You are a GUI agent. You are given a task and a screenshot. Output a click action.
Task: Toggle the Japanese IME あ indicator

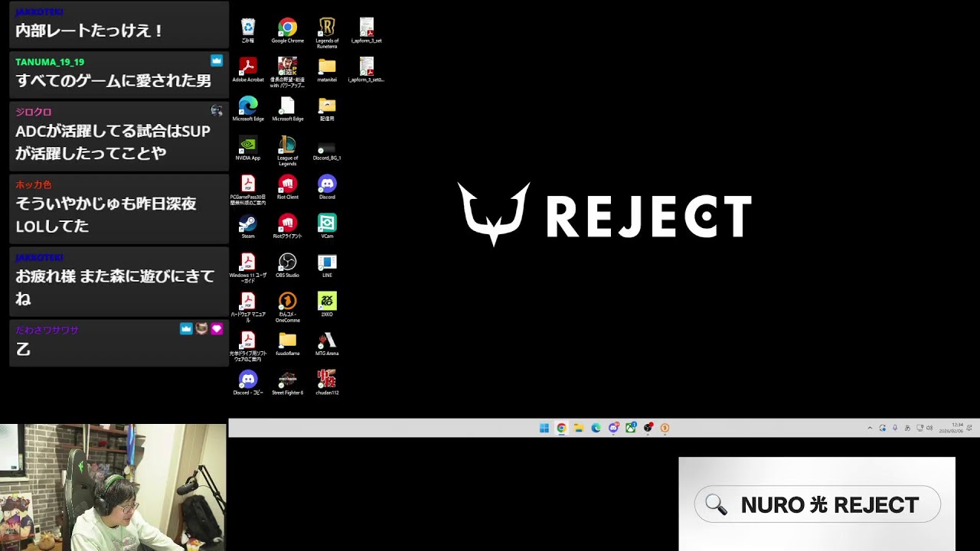point(907,429)
